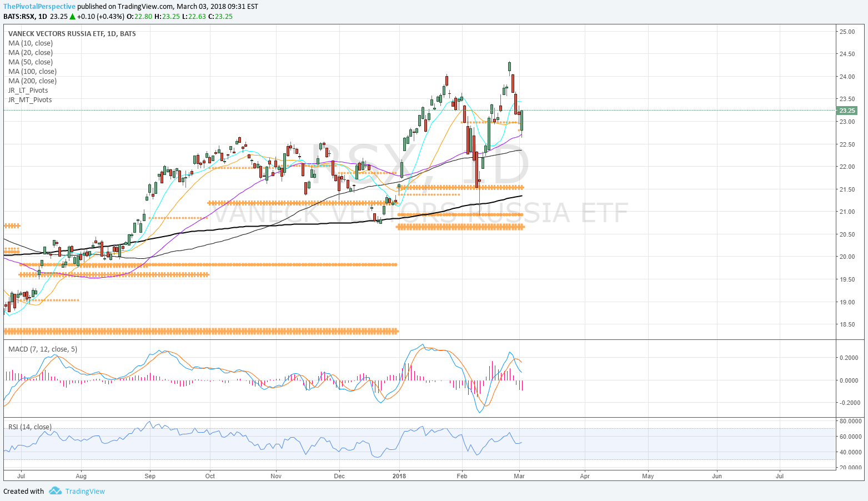Click the Sep timeline label
868x501 pixels.
pos(150,476)
